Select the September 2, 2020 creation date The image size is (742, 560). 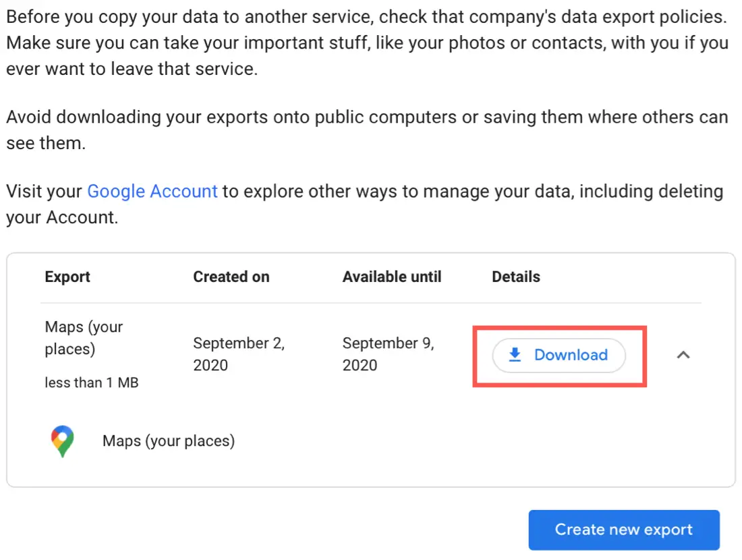tap(239, 354)
